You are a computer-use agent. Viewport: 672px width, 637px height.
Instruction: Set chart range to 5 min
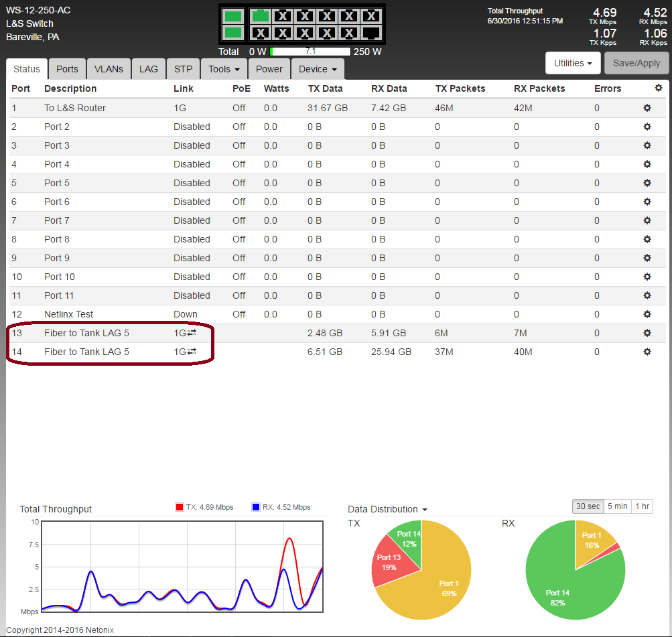617,506
